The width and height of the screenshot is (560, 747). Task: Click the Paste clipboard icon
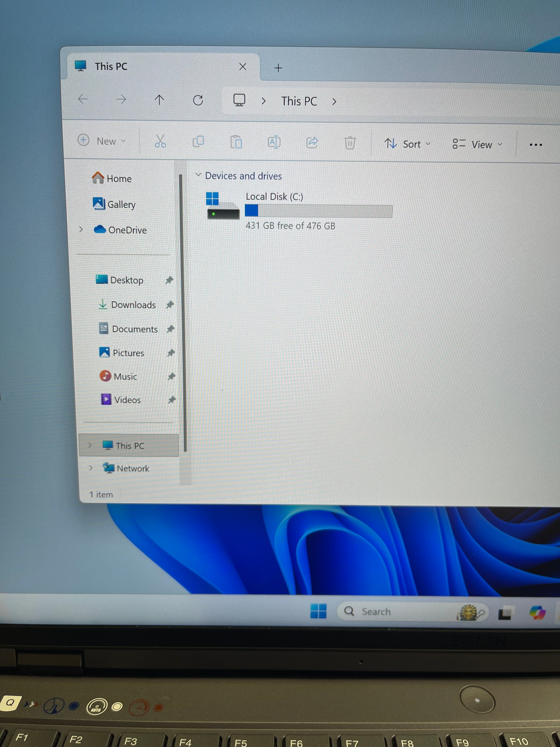pos(236,142)
